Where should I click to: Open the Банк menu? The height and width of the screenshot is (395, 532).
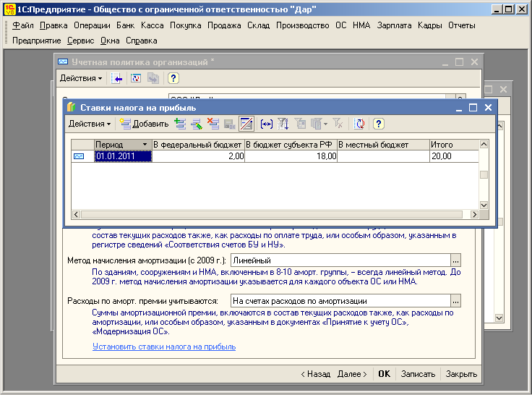(x=126, y=25)
